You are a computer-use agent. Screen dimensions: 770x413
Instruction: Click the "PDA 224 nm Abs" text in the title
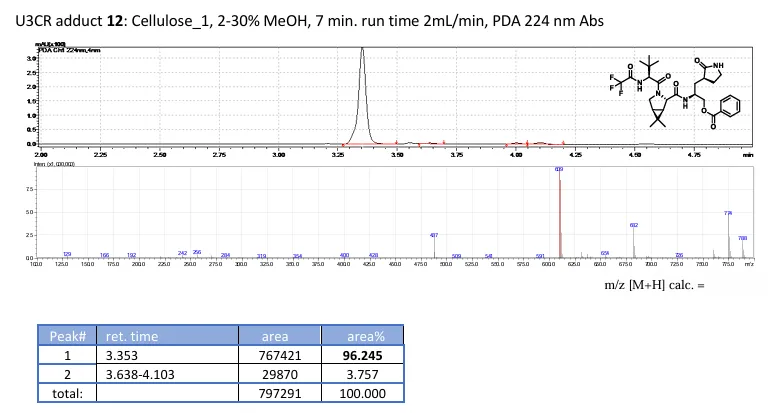click(546, 21)
